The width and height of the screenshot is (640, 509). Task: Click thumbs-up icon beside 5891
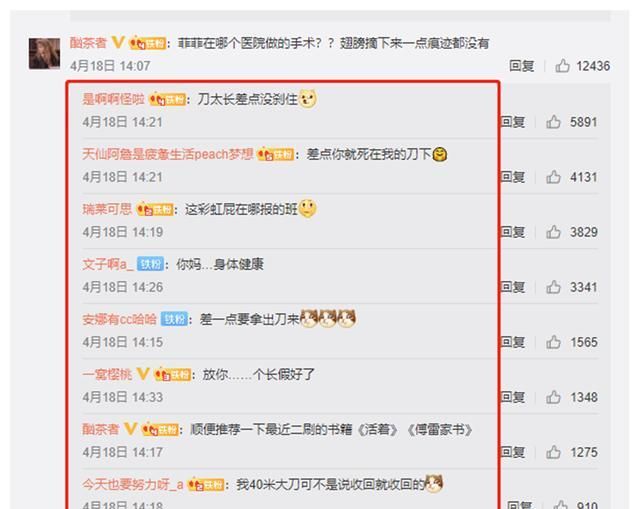(553, 122)
